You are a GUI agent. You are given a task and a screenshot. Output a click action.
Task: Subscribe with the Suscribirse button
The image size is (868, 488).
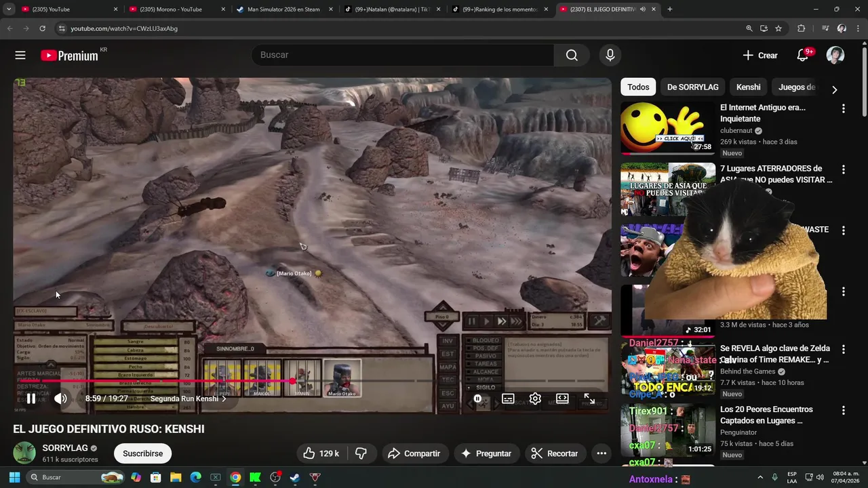(142, 453)
